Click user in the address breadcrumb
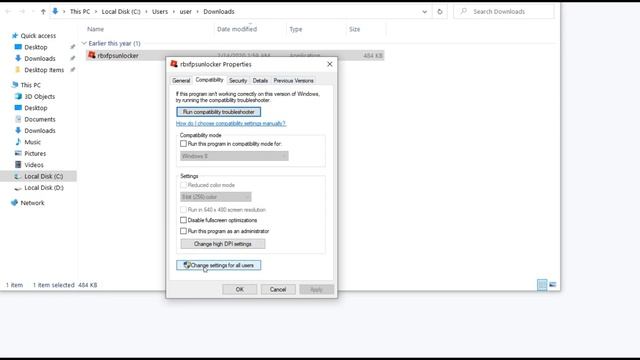Viewport: 640px width, 360px height. pyautogui.click(x=185, y=11)
